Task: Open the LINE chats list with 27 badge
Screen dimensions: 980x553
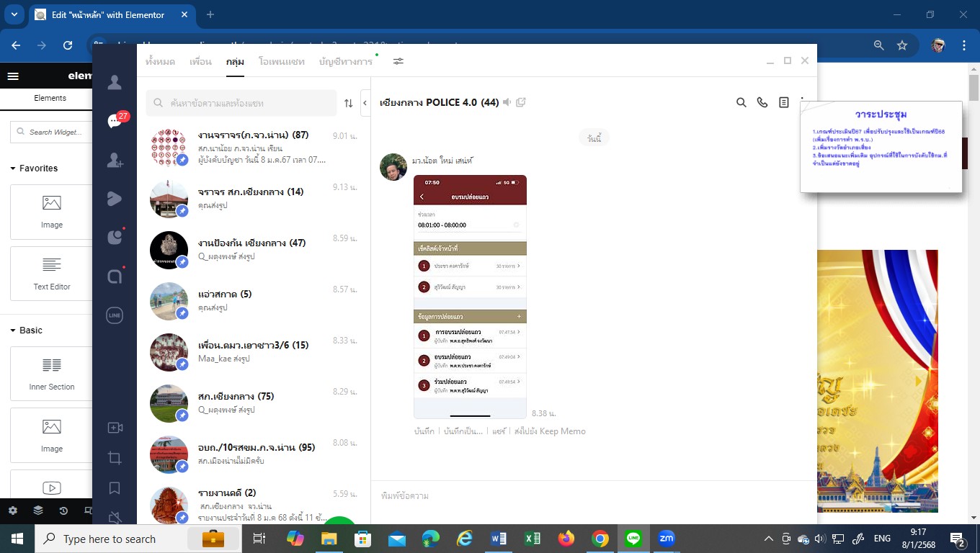Action: [115, 121]
